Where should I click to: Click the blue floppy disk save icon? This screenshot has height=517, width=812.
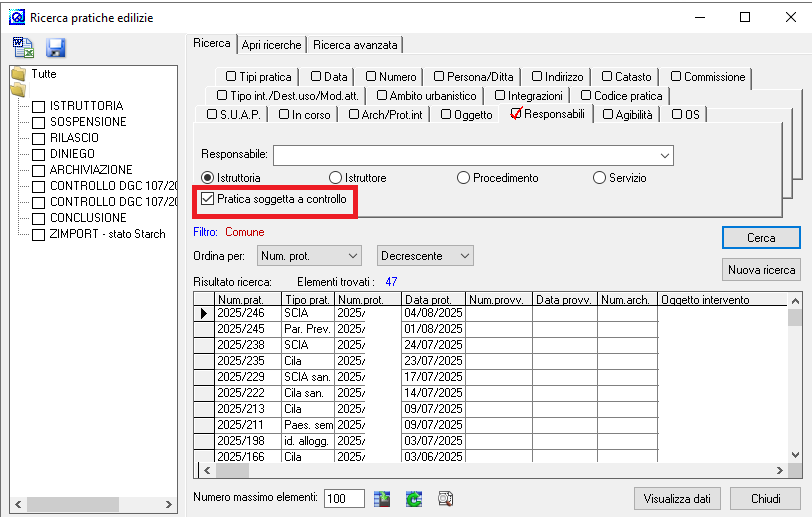pos(55,48)
